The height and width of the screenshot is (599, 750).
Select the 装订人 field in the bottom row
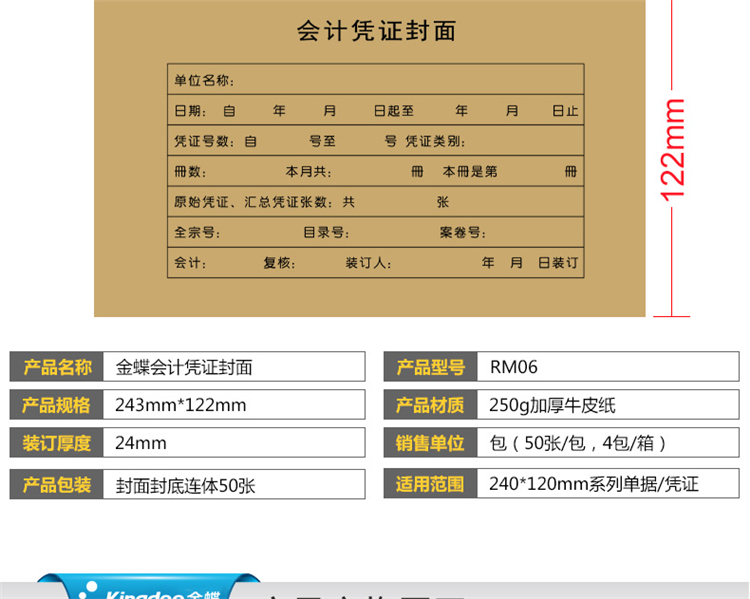tap(368, 263)
